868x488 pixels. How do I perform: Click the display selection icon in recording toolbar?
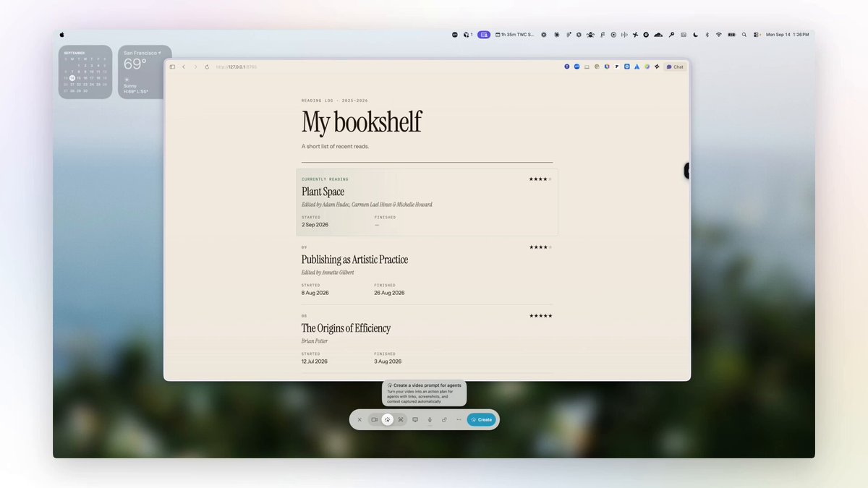click(415, 419)
